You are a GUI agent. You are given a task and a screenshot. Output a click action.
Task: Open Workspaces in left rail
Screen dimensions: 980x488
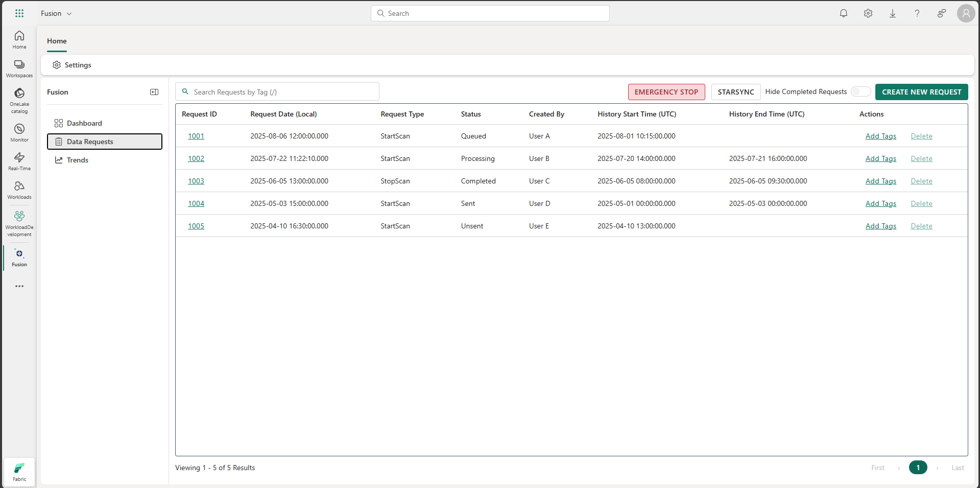pyautogui.click(x=19, y=68)
